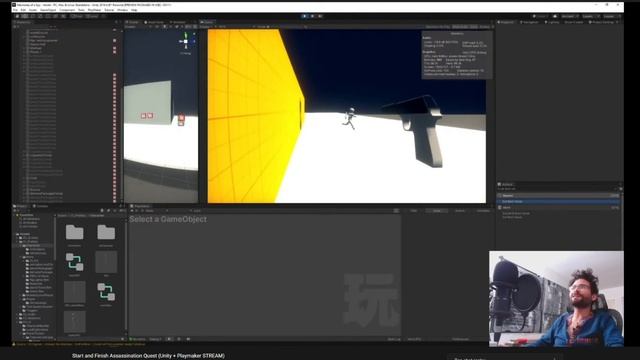Switch to the Project Settings tab
The image size is (640, 360).
point(601,22)
